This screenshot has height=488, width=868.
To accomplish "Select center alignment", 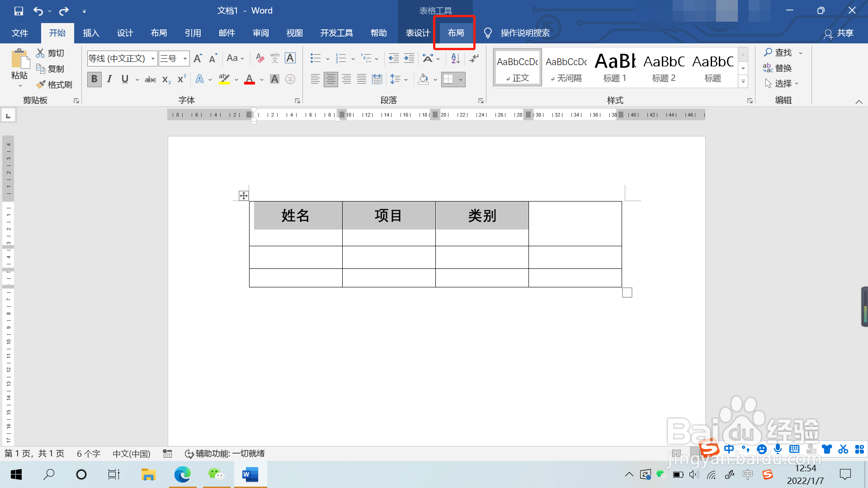I will tap(331, 79).
